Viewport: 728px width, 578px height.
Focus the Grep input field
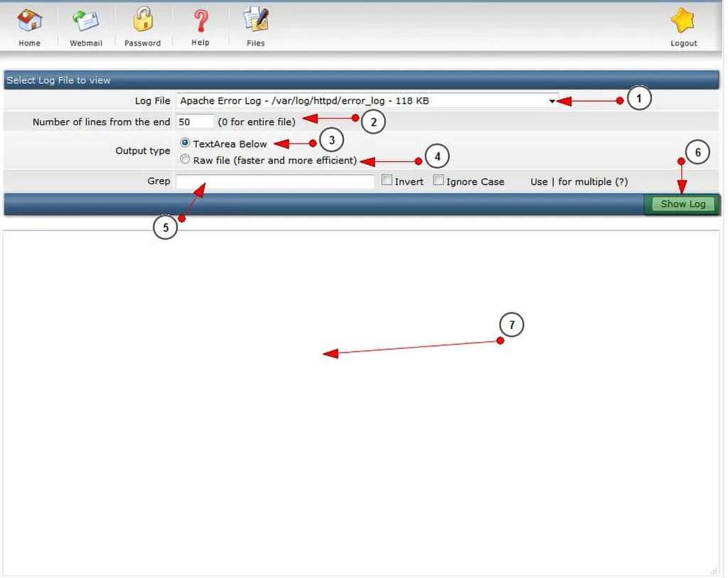click(275, 181)
